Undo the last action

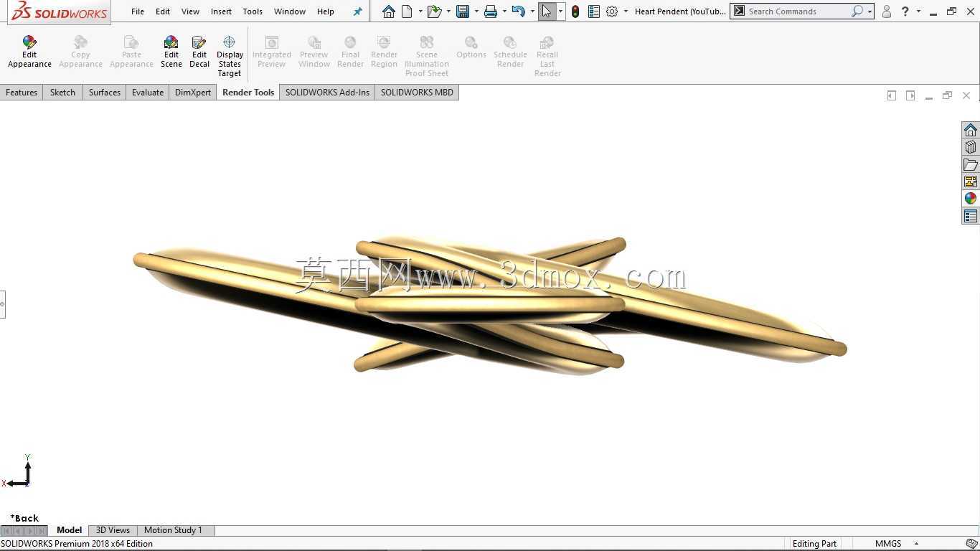(519, 11)
